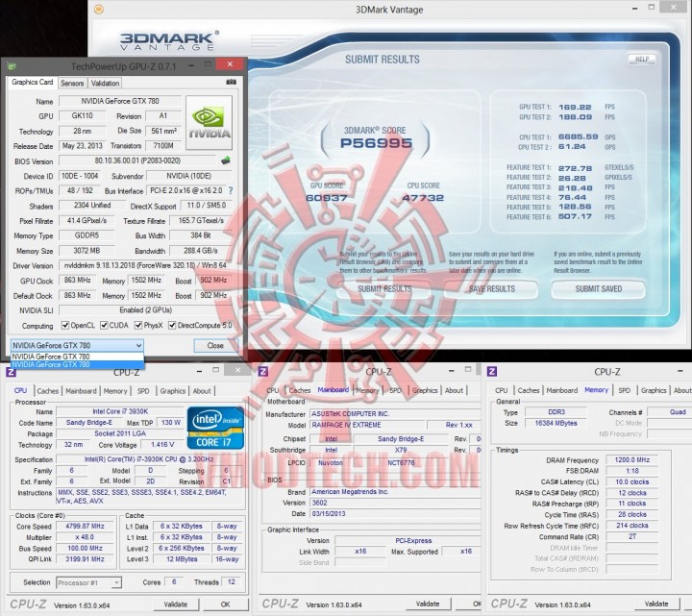The image size is (692, 616).
Task: Click the CPU score value 47732
Action: [x=423, y=198]
